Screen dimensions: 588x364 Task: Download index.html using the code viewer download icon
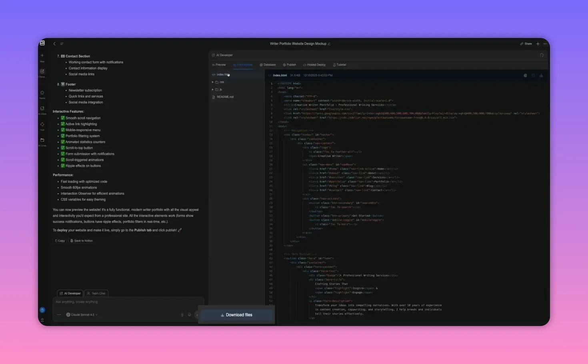[x=541, y=75]
